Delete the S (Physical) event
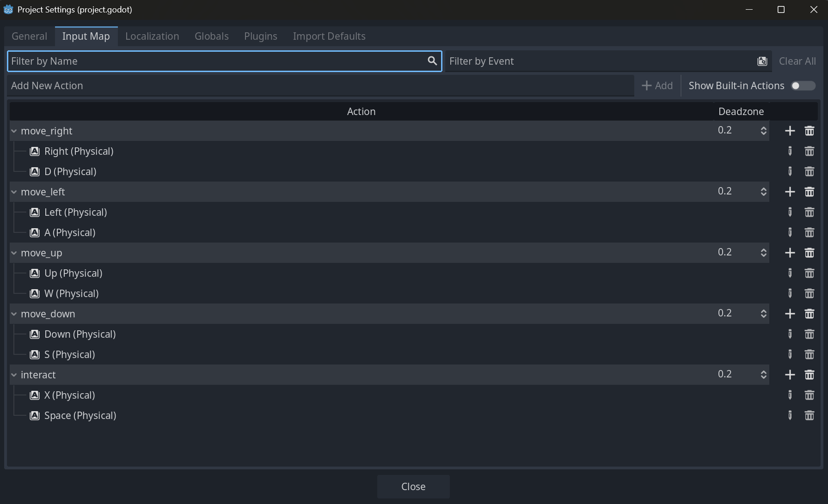The height and width of the screenshot is (504, 828). click(x=810, y=354)
